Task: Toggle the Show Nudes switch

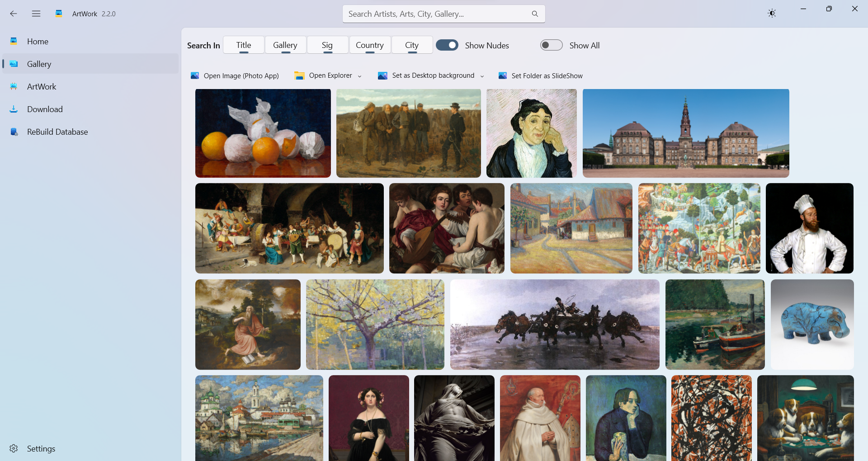Action: [x=447, y=45]
